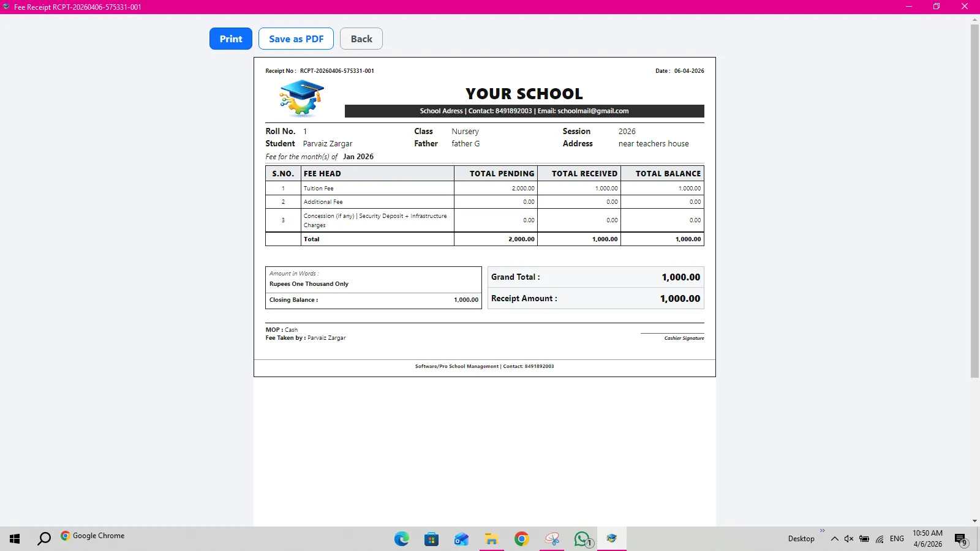980x551 pixels.
Task: Click Additional Fee row label
Action: (323, 202)
